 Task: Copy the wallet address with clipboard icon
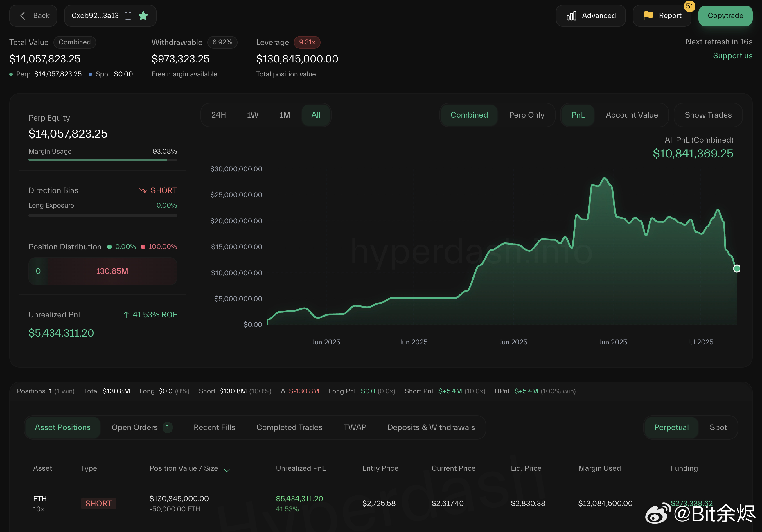128,16
